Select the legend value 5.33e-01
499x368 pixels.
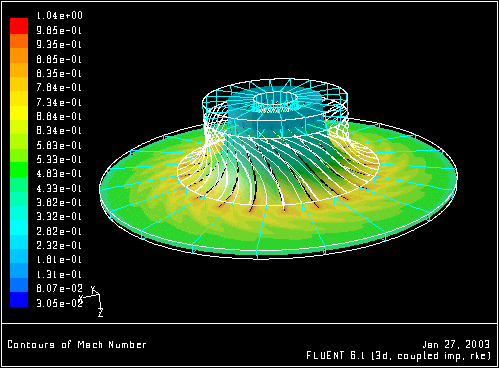point(59,159)
